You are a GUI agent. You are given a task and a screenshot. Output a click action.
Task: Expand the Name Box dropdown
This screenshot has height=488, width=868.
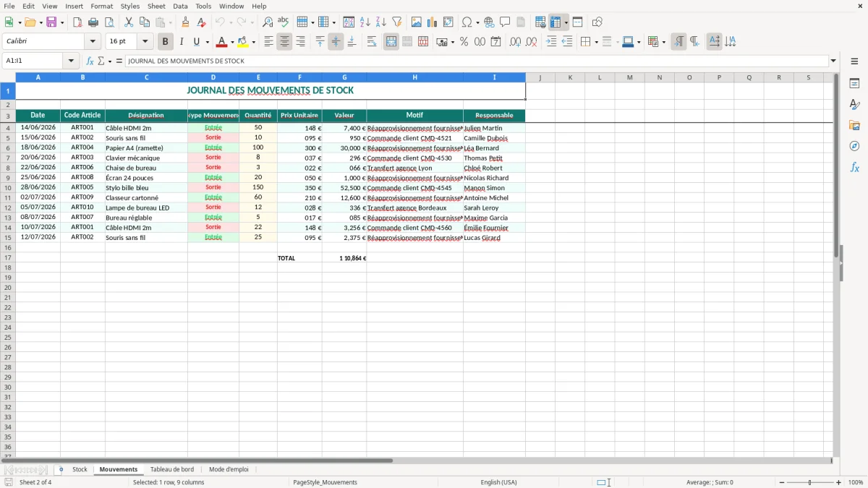tap(71, 61)
